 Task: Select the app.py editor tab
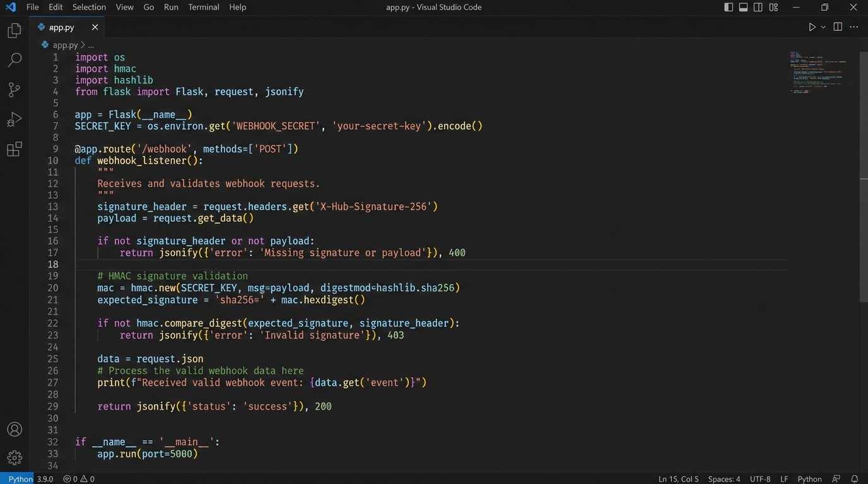tap(61, 27)
